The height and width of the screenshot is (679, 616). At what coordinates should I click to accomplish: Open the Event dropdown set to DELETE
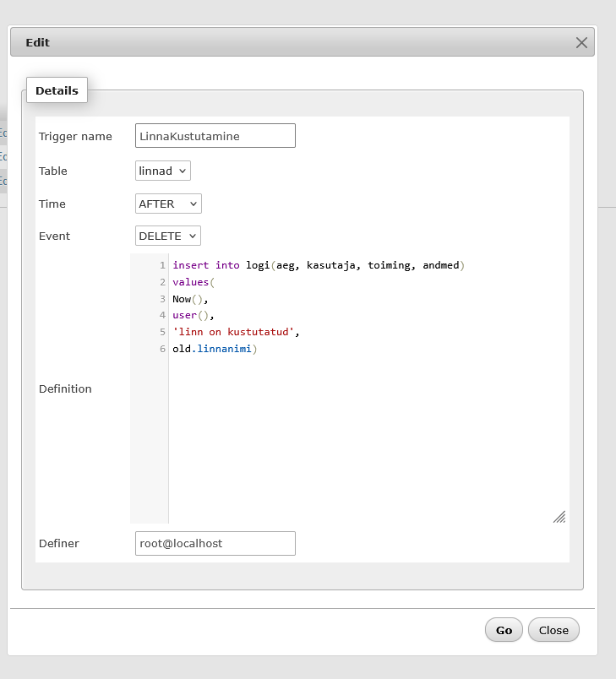tap(168, 236)
